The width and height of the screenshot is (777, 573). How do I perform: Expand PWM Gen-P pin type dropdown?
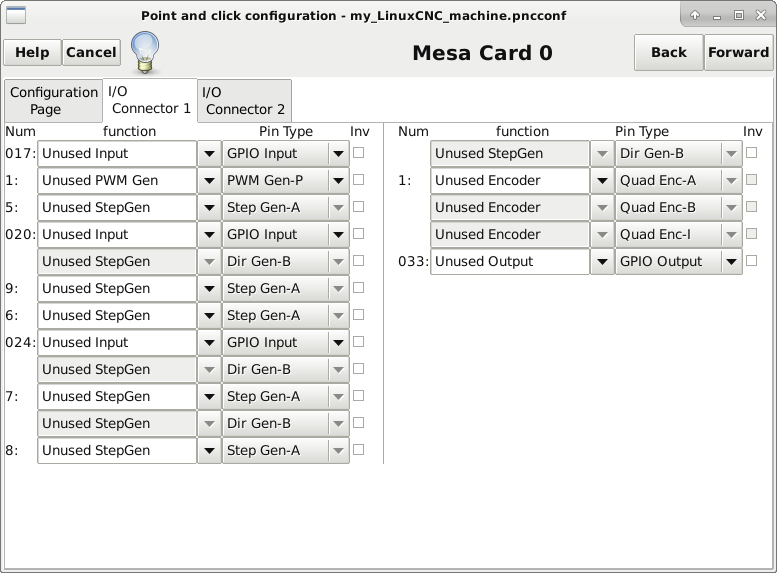338,180
